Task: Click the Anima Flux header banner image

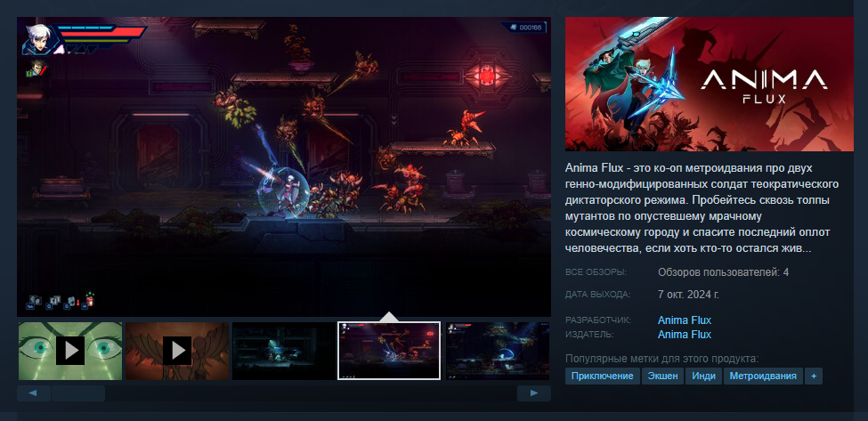Action: (x=710, y=84)
